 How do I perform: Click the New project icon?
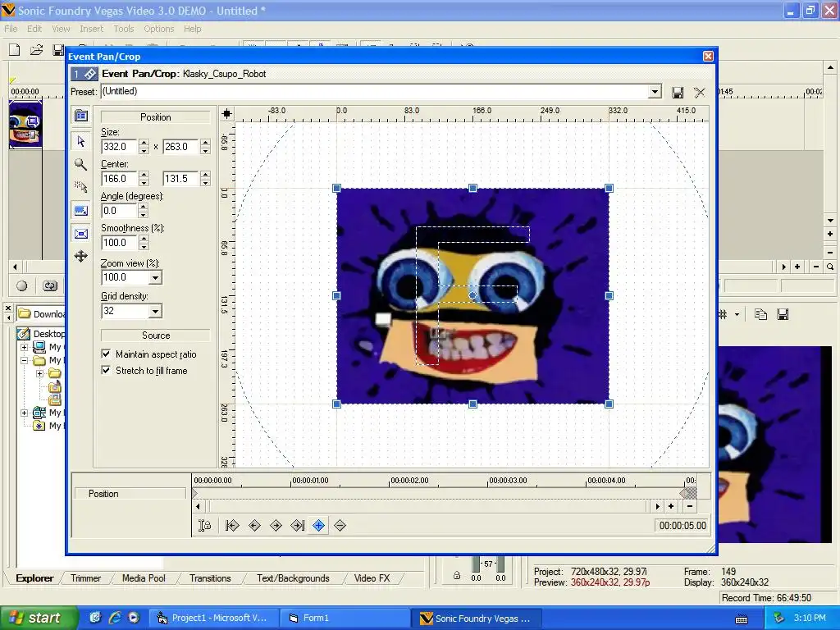click(x=15, y=50)
